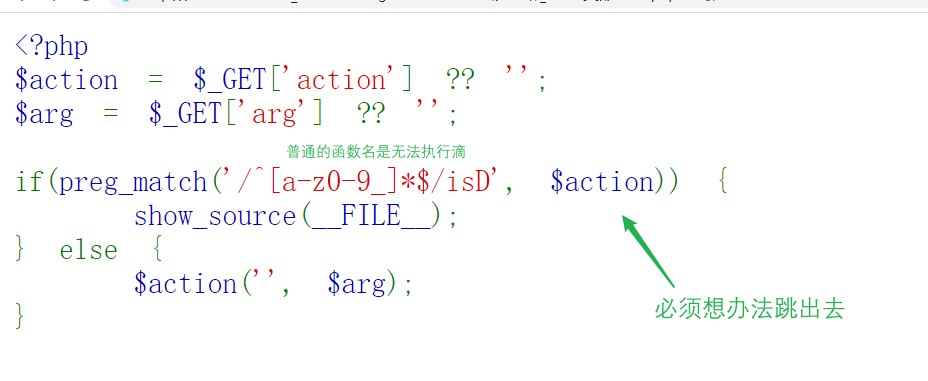Click the green text 必须想办法跳出去
Image resolution: width=928 pixels, height=381 pixels.
point(749,309)
